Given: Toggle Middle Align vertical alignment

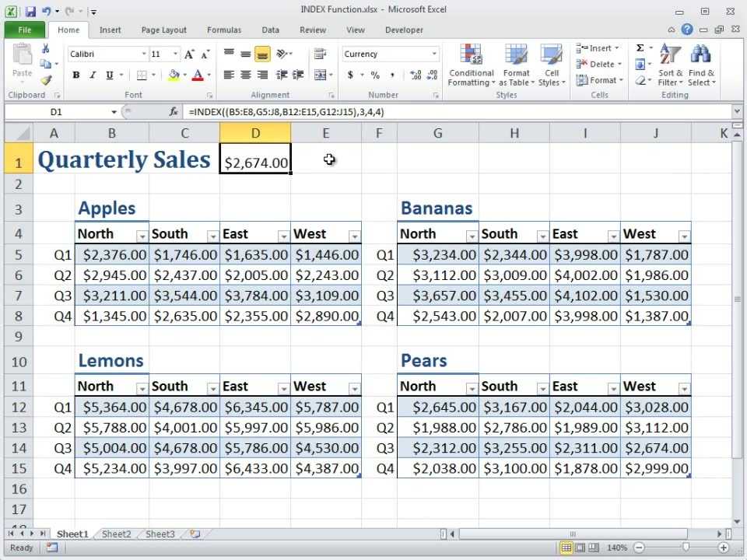Looking at the screenshot, I should (x=246, y=54).
